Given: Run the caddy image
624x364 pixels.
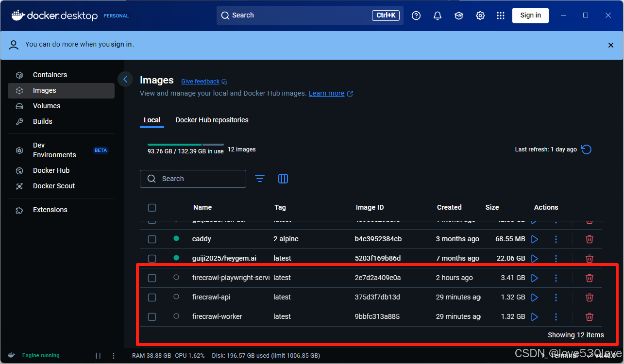Looking at the screenshot, I should pyautogui.click(x=535, y=239).
